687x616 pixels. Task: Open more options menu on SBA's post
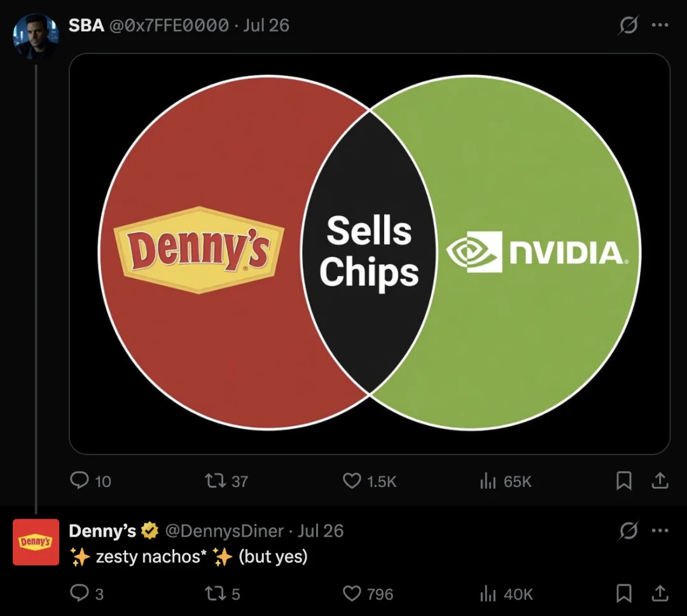(x=660, y=25)
